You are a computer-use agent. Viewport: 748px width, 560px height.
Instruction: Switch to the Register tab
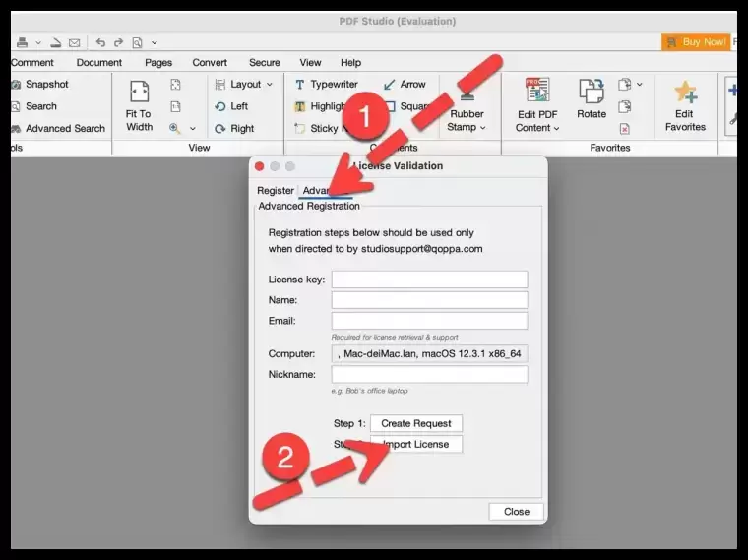tap(276, 190)
